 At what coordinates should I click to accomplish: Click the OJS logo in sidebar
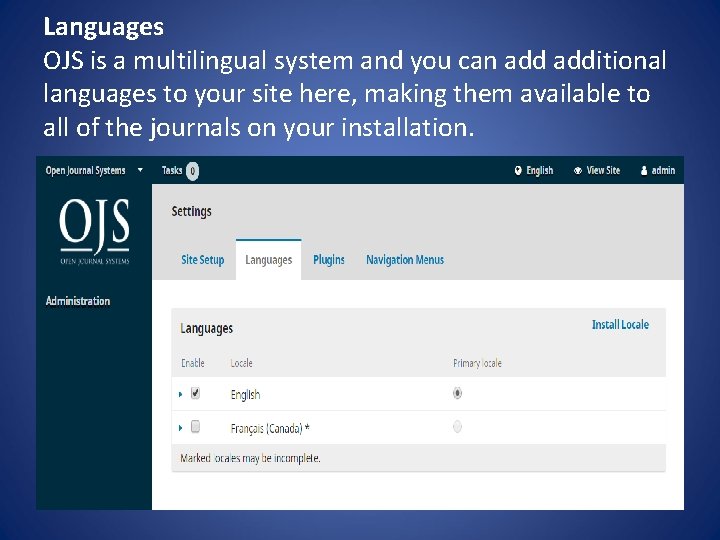(95, 231)
